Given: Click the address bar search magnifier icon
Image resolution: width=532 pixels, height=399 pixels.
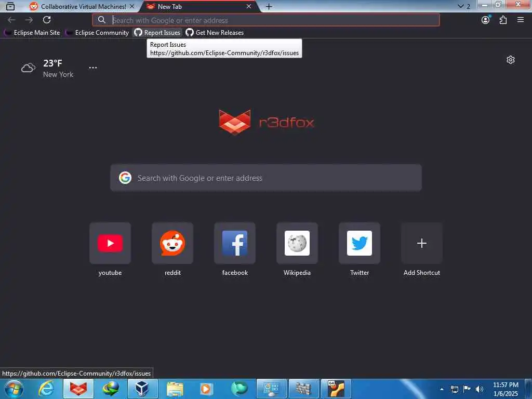Looking at the screenshot, I should point(101,20).
